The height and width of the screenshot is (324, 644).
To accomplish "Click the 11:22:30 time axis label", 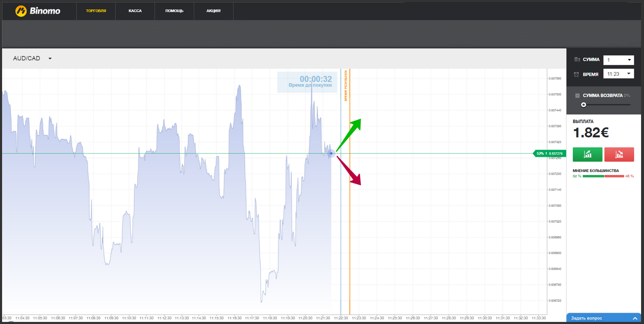I will [x=341, y=318].
